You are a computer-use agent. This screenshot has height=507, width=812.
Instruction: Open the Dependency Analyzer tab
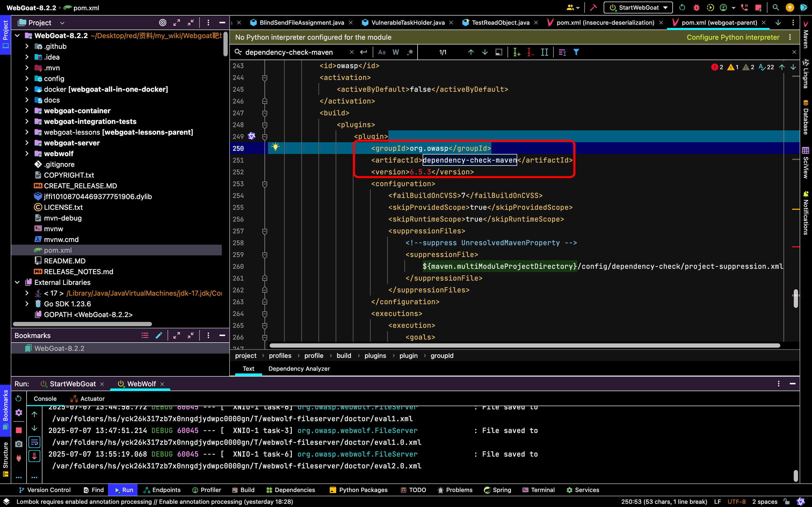[299, 369]
